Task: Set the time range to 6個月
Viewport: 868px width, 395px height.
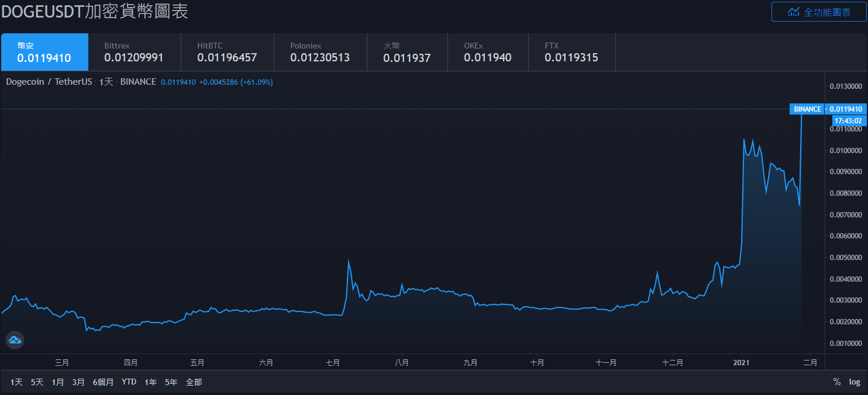Action: [x=103, y=382]
